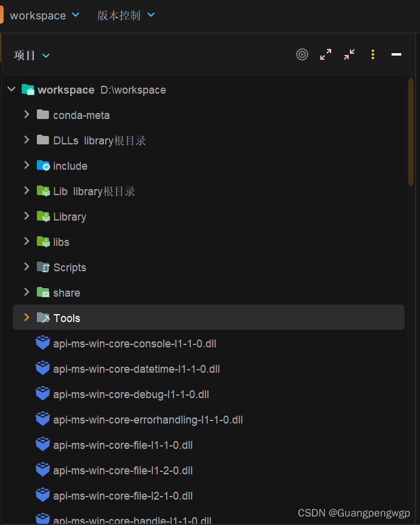
Task: Click the Select Opened File target icon
Action: [302, 54]
